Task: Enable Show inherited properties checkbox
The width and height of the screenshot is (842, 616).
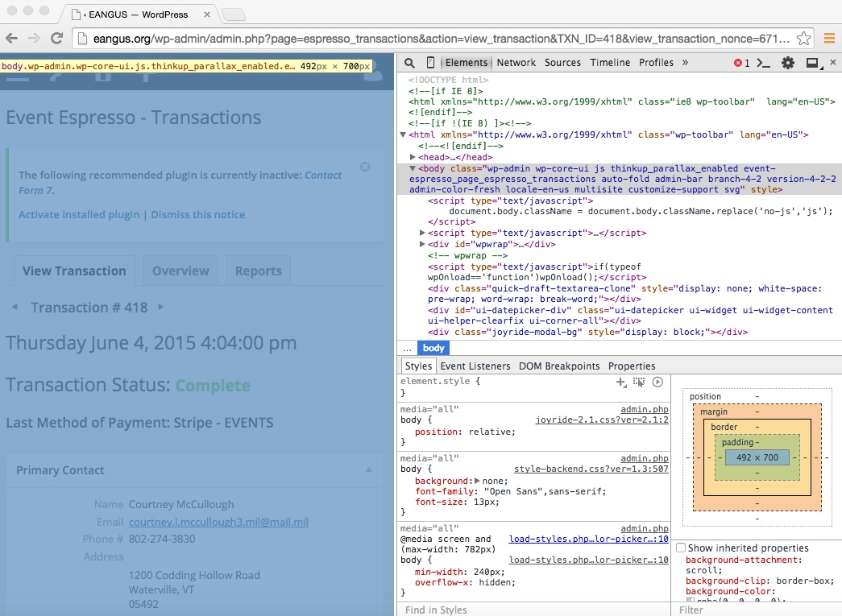Action: click(681, 548)
